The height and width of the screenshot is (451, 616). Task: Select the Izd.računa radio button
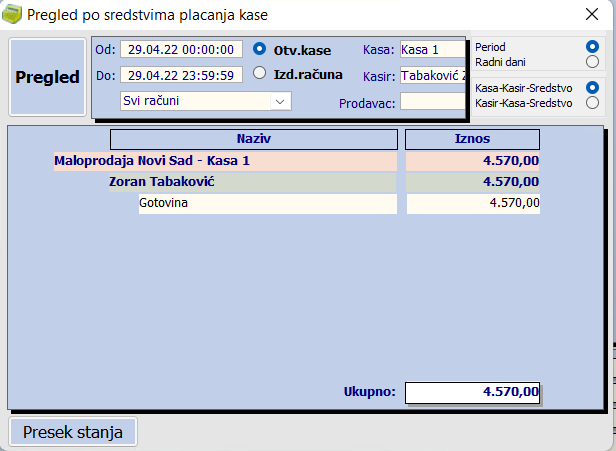pos(259,73)
